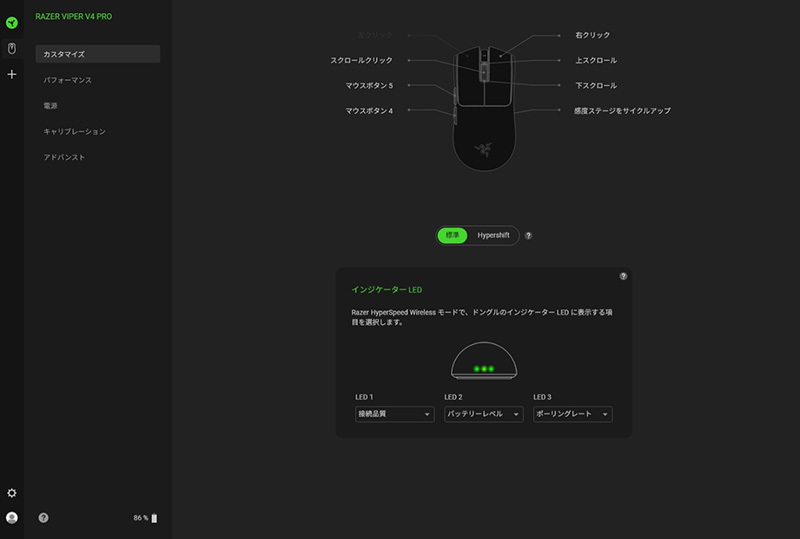
Task: Click the マウスボタン 5 assignment
Action: click(369, 85)
